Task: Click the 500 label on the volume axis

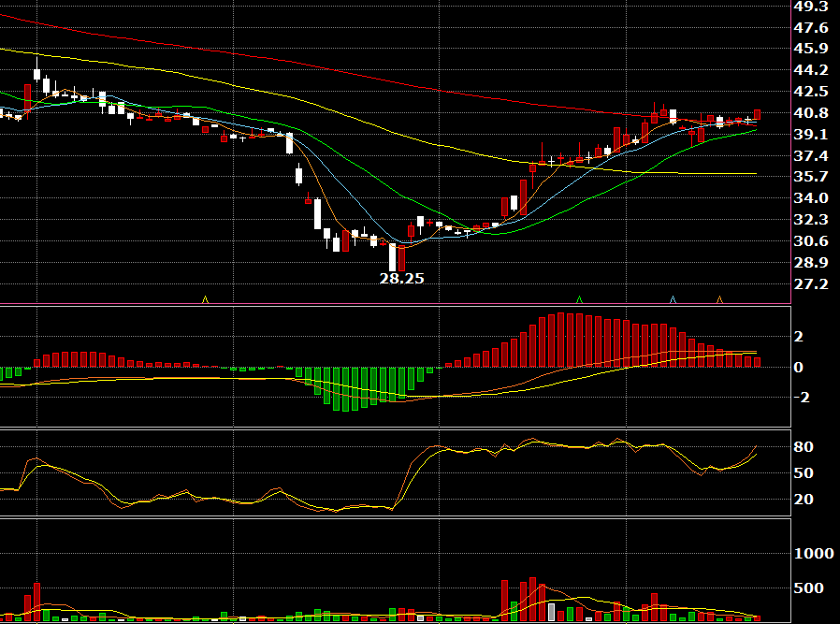Action: (808, 588)
